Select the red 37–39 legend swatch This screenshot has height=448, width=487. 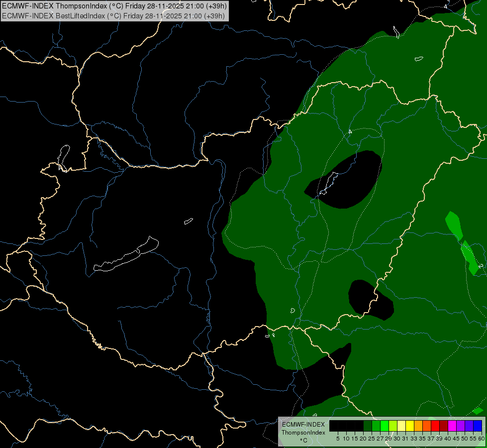click(x=435, y=426)
